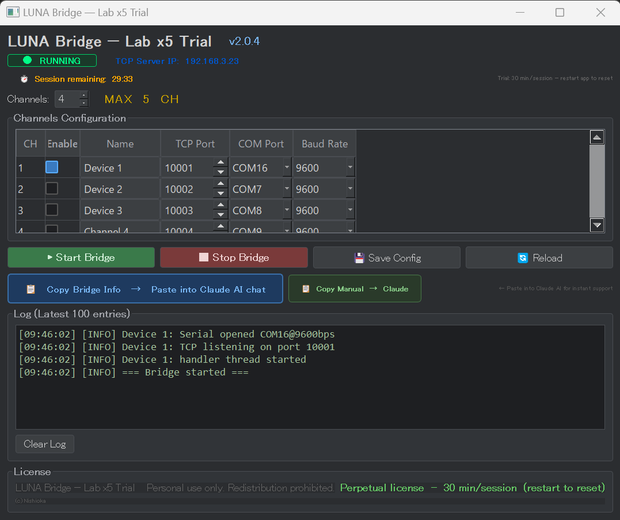Click the Enable column header

click(62, 144)
